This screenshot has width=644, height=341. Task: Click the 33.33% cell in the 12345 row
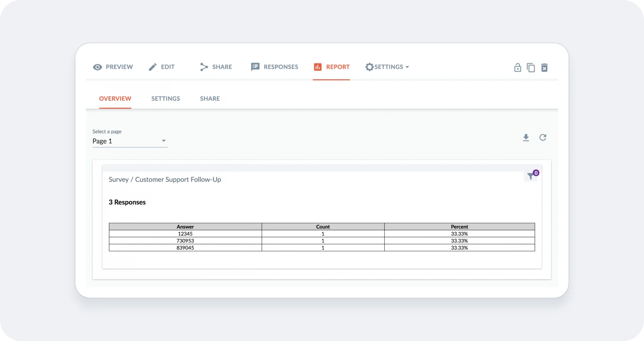(x=459, y=234)
